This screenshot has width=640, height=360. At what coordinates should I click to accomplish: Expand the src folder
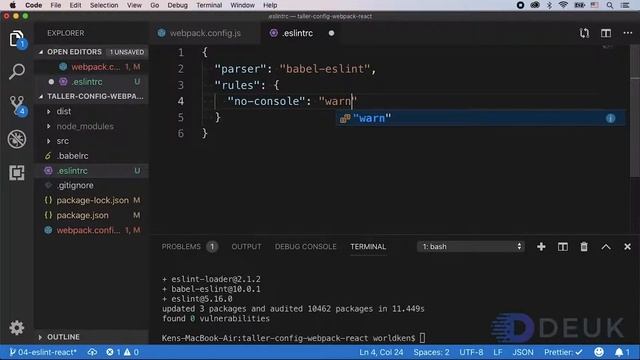(49, 141)
